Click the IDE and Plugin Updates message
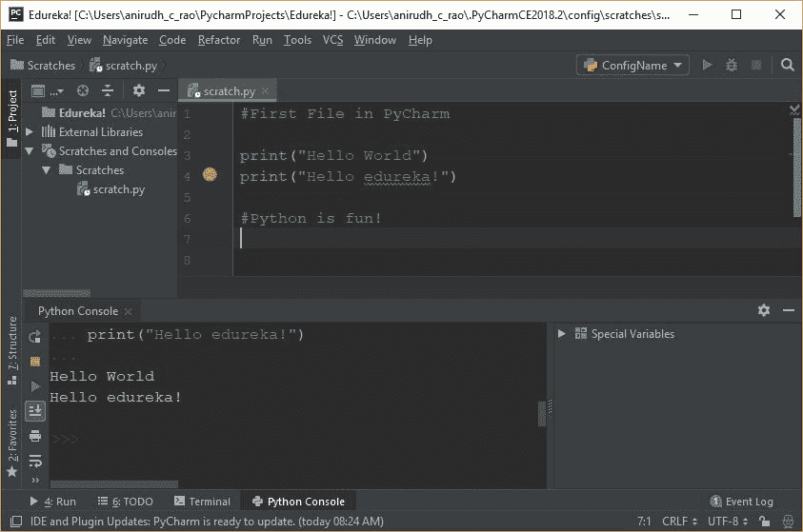 (x=207, y=522)
